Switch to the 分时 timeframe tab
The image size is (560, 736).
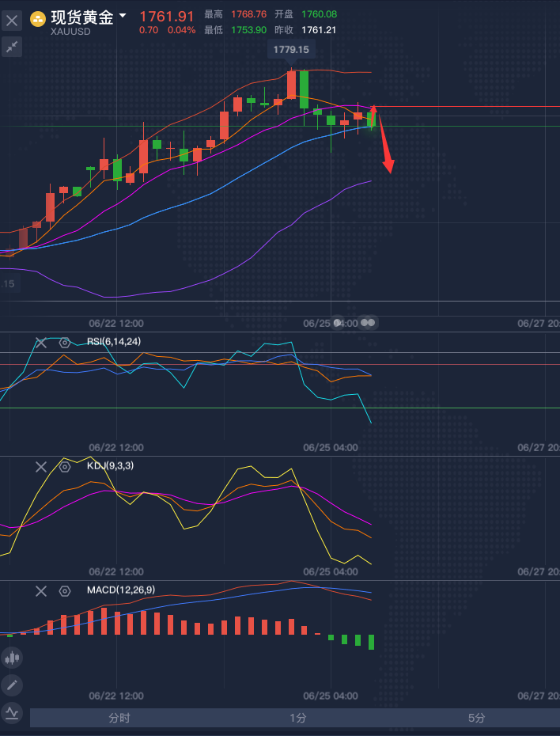coord(119,718)
